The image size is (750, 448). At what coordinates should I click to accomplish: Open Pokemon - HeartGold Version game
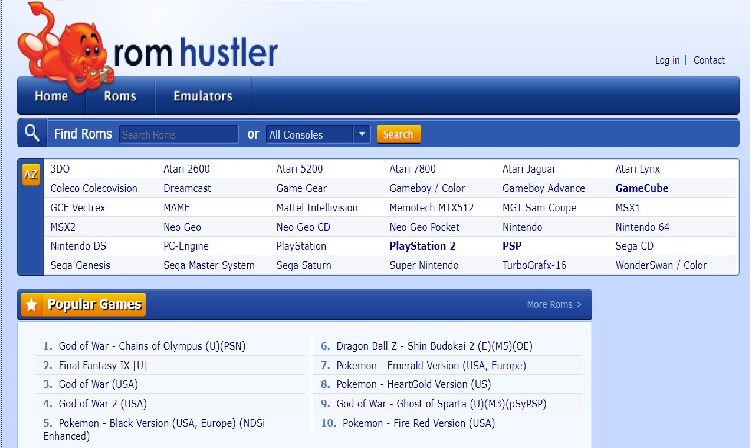pos(413,384)
